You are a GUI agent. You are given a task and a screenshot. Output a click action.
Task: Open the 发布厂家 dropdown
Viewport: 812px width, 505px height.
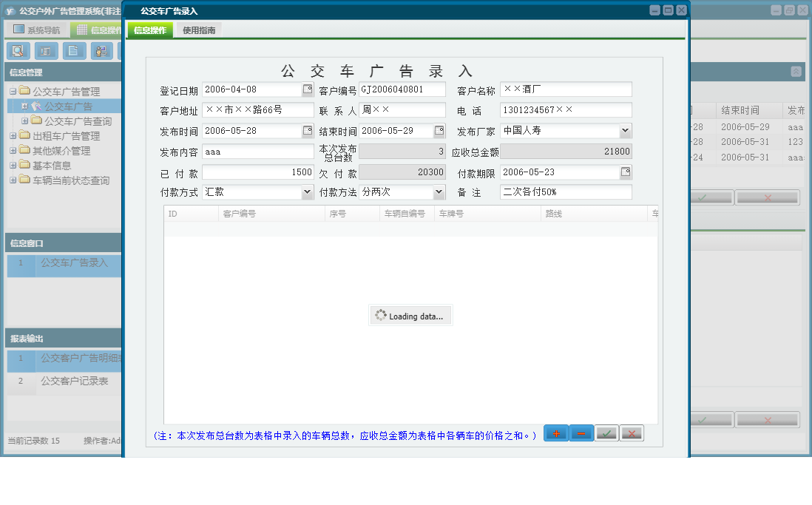[625, 131]
